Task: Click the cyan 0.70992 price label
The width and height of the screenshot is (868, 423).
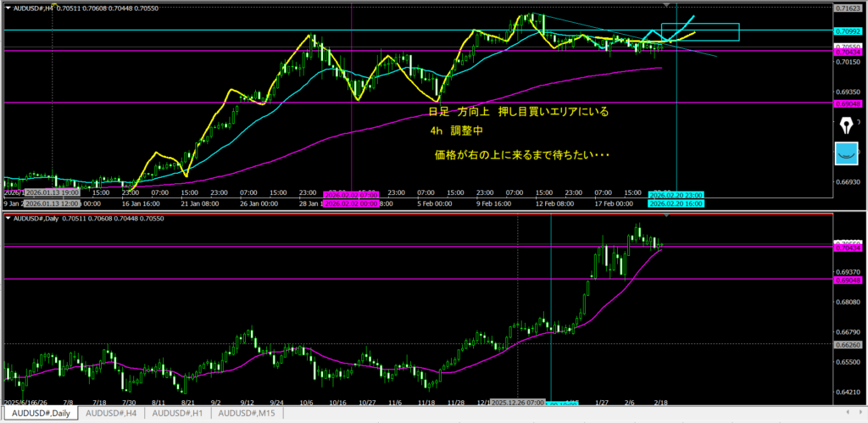Action: tap(848, 31)
